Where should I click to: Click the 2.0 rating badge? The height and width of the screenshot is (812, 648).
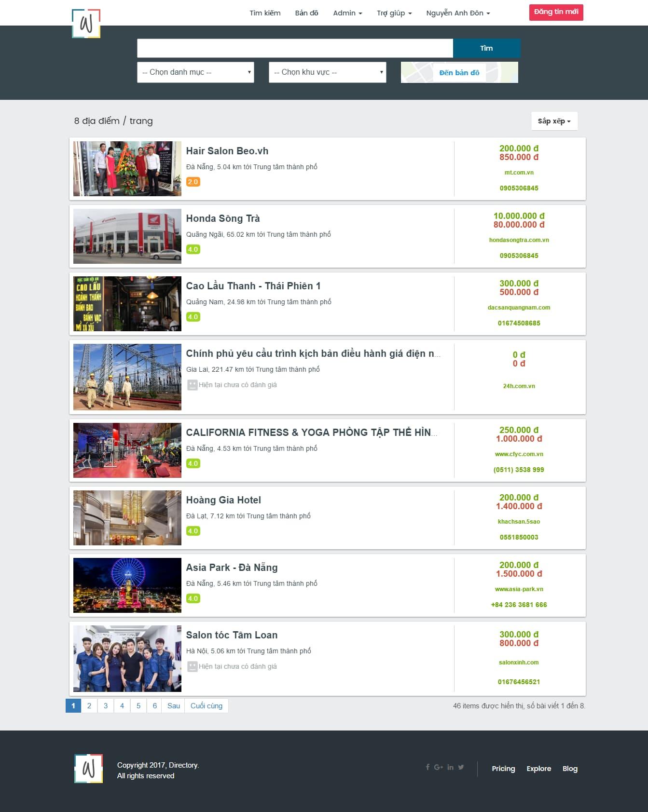pos(193,182)
